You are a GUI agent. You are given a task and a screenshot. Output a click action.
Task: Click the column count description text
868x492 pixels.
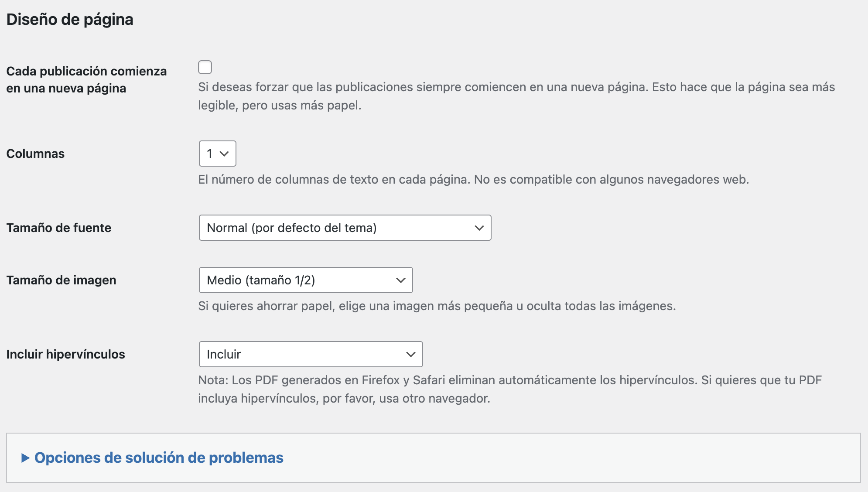[x=473, y=179]
